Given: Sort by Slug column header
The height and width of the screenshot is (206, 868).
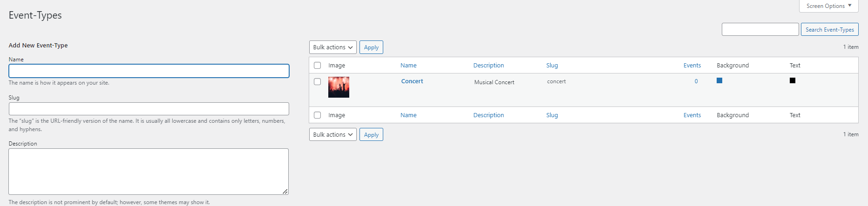Looking at the screenshot, I should [552, 66].
